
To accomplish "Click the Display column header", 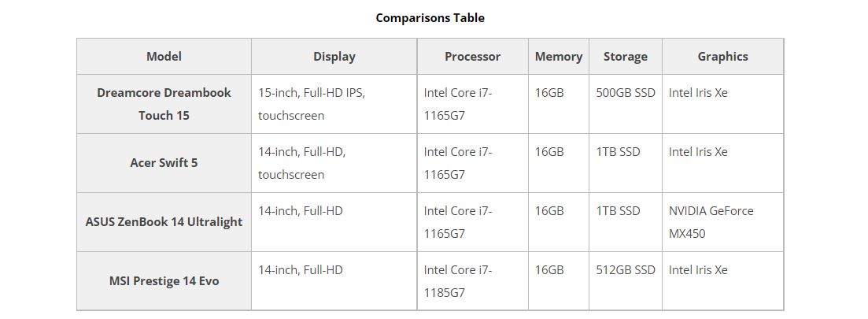I will (334, 56).
